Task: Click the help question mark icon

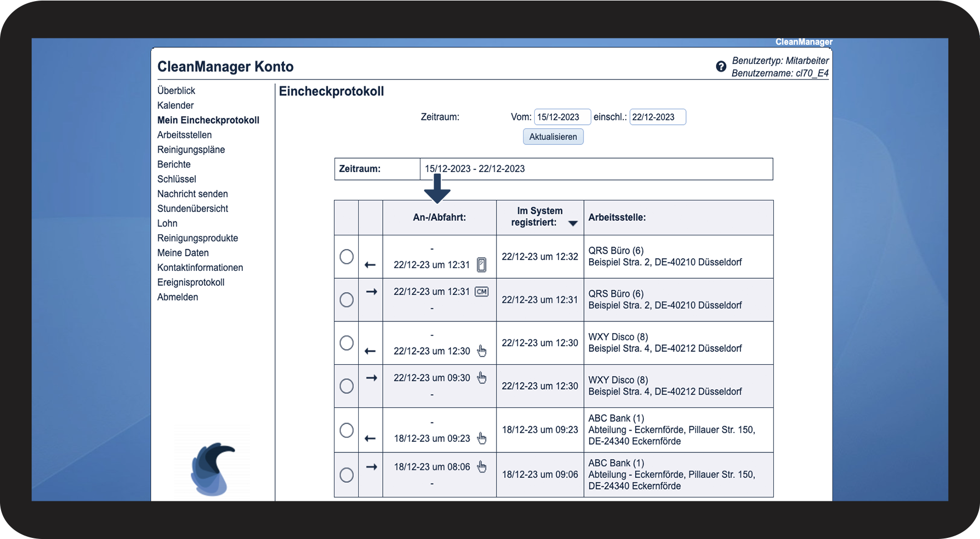Action: click(x=720, y=67)
